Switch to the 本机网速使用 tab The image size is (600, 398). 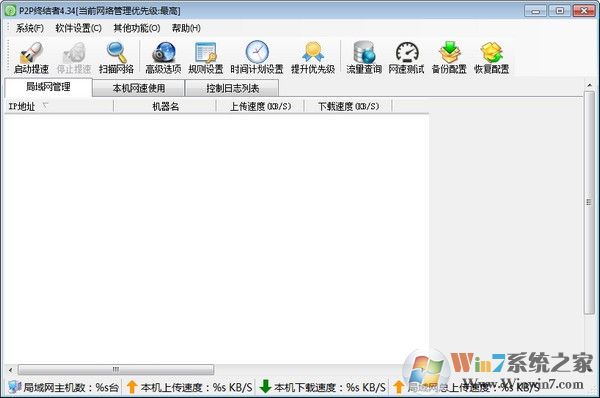tap(139, 88)
